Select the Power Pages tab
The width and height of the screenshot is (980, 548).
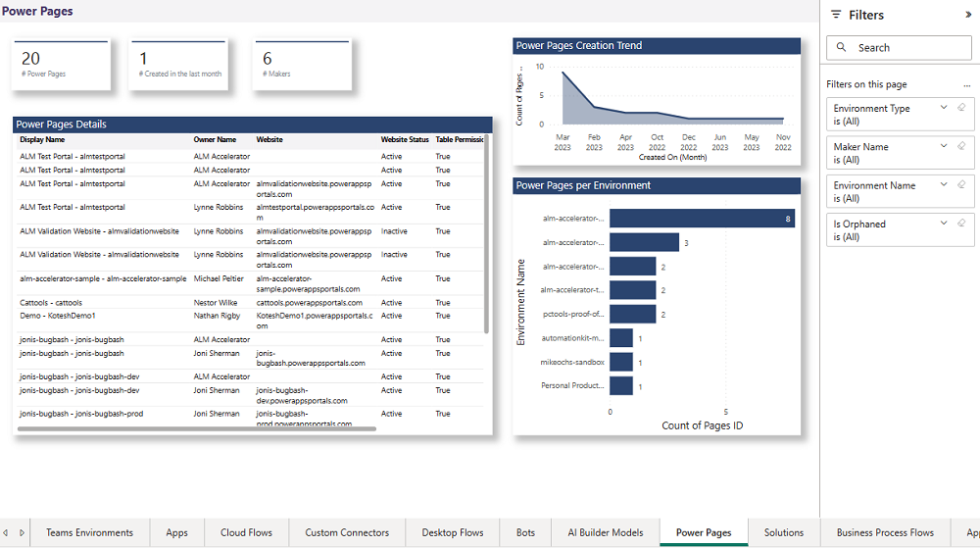pos(704,533)
